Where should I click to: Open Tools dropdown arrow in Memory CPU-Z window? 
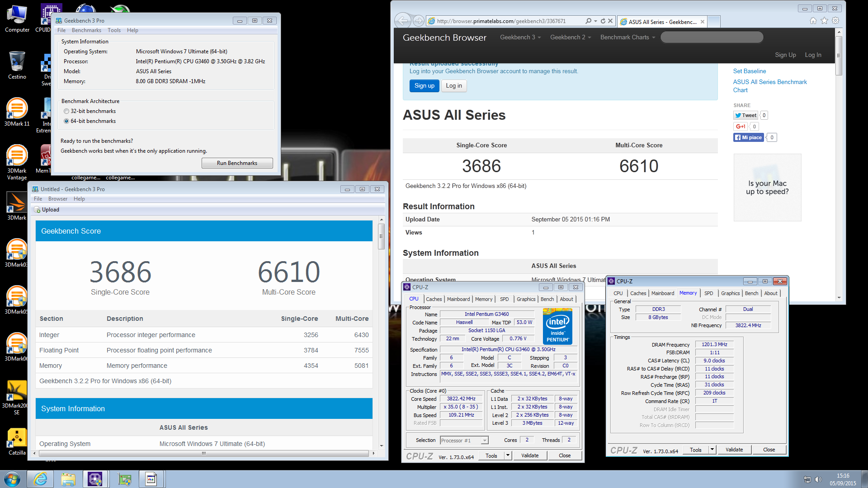(x=712, y=450)
